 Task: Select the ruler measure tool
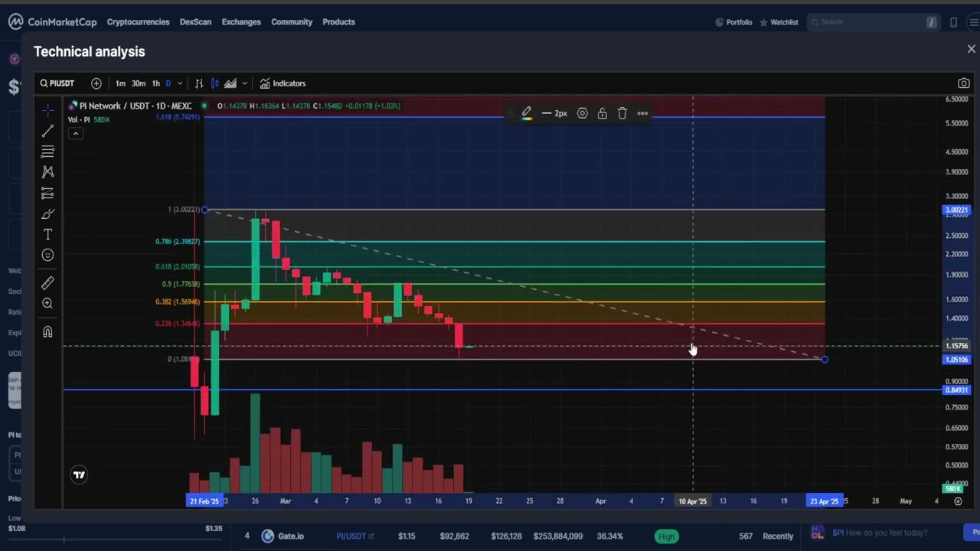[x=47, y=283]
